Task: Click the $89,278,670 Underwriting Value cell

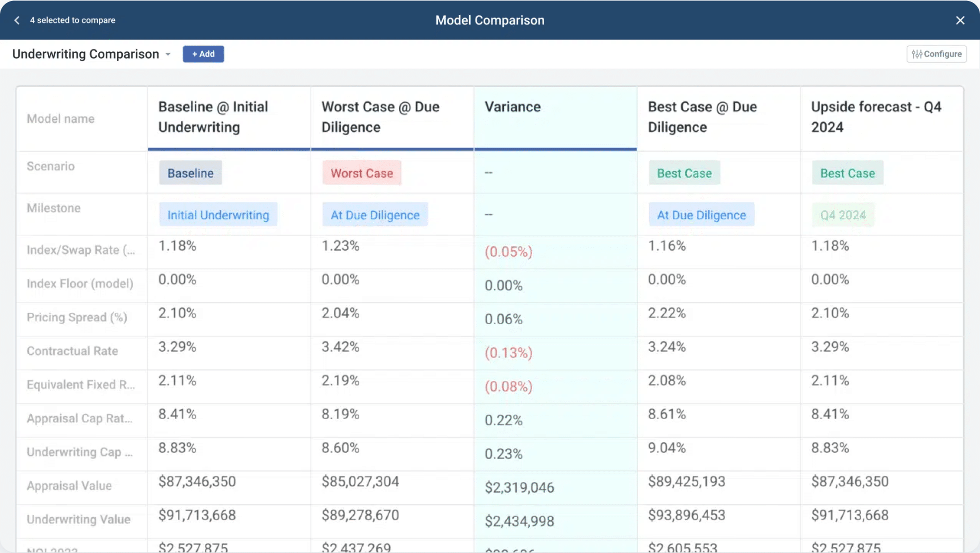Action: [x=360, y=515]
